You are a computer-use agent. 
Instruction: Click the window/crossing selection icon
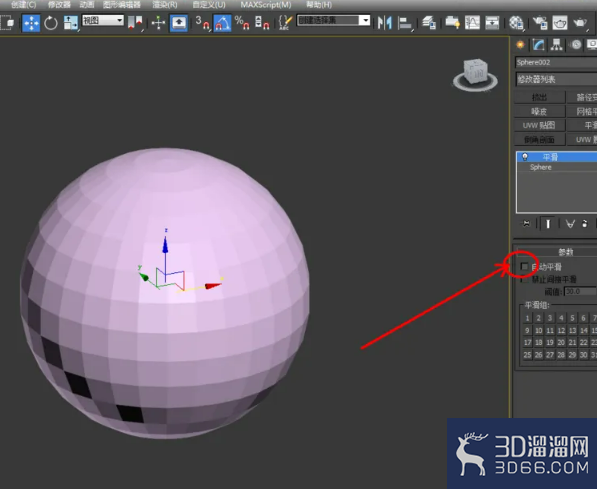(x=6, y=23)
